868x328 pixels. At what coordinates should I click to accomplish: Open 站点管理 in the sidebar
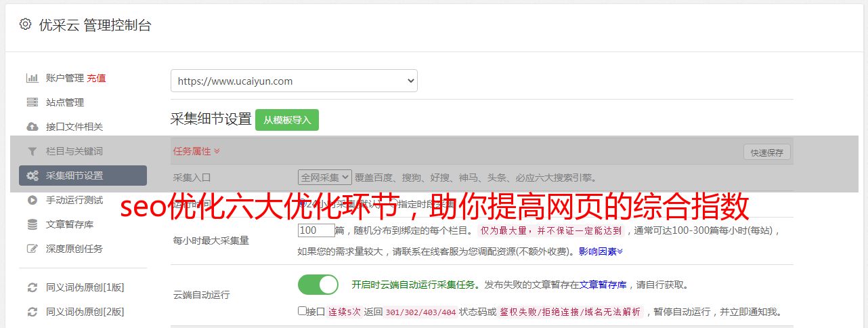click(65, 102)
